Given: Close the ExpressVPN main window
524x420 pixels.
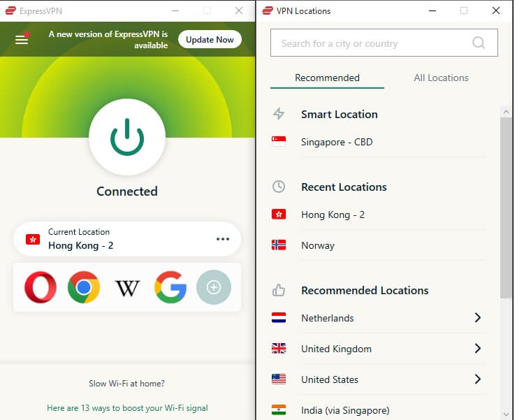Looking at the screenshot, I should 239,10.
